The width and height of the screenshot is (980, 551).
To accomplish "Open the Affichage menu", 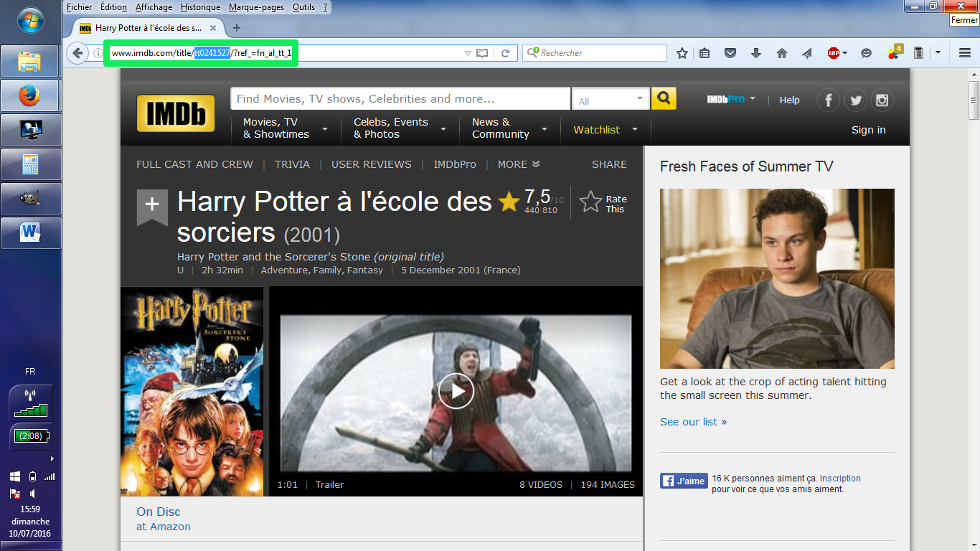I will (154, 7).
